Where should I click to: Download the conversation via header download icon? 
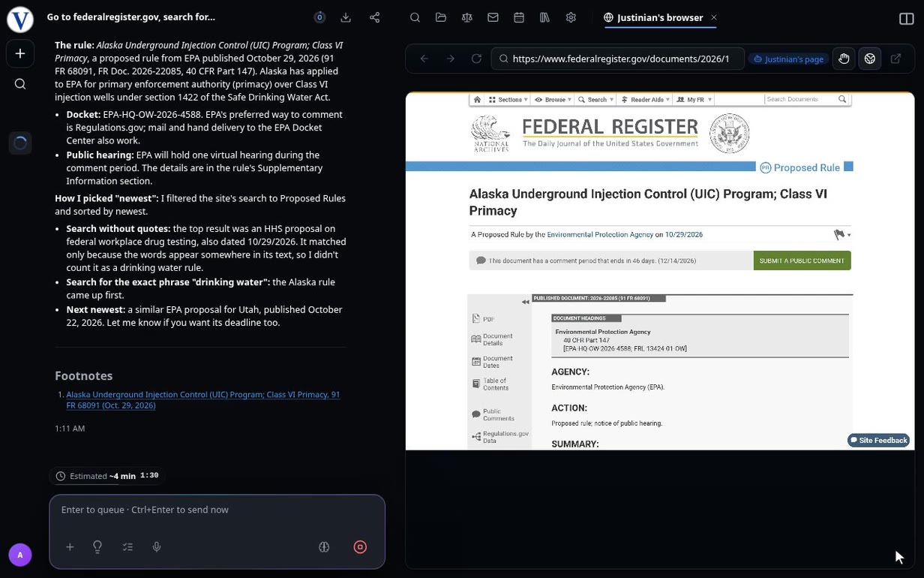[x=346, y=17]
